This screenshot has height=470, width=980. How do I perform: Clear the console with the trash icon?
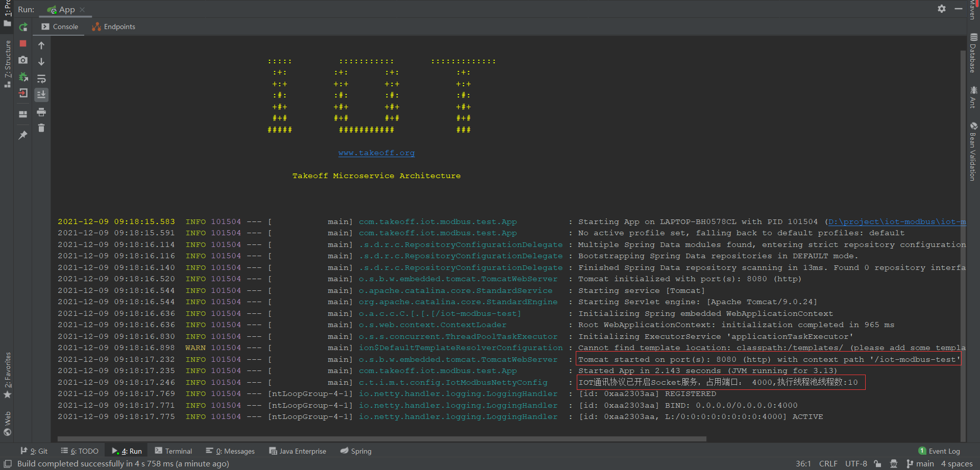tap(41, 128)
